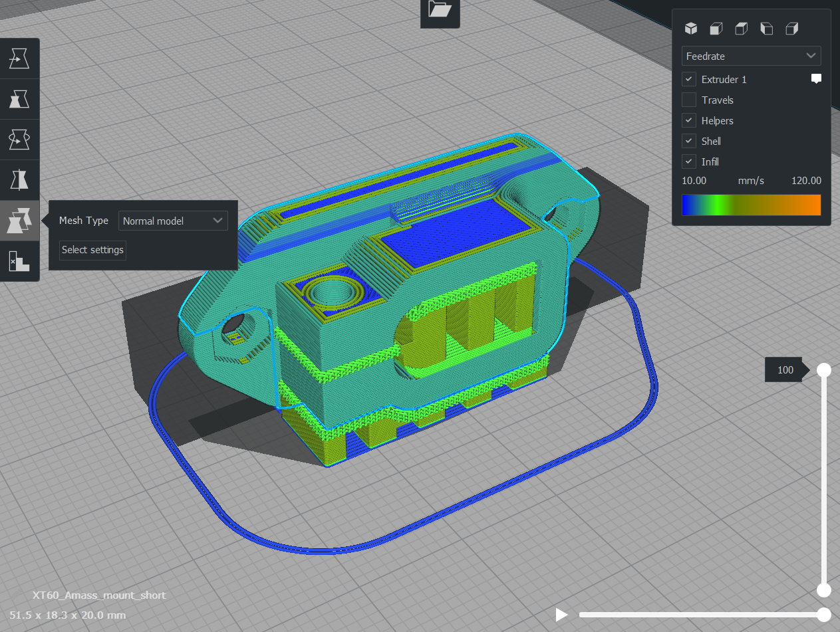
Task: Click the feedrate color gradient bar
Action: coord(751,205)
